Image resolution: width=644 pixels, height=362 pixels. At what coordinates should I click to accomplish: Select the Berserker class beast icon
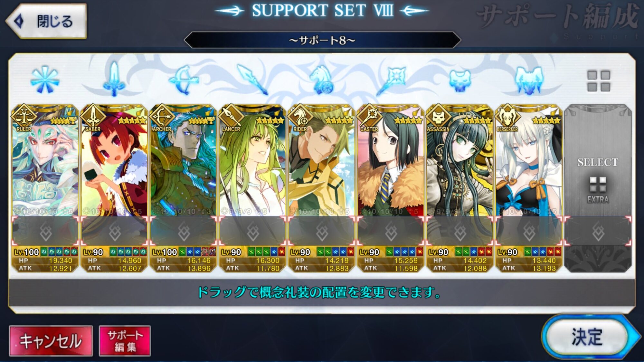pyautogui.click(x=529, y=80)
